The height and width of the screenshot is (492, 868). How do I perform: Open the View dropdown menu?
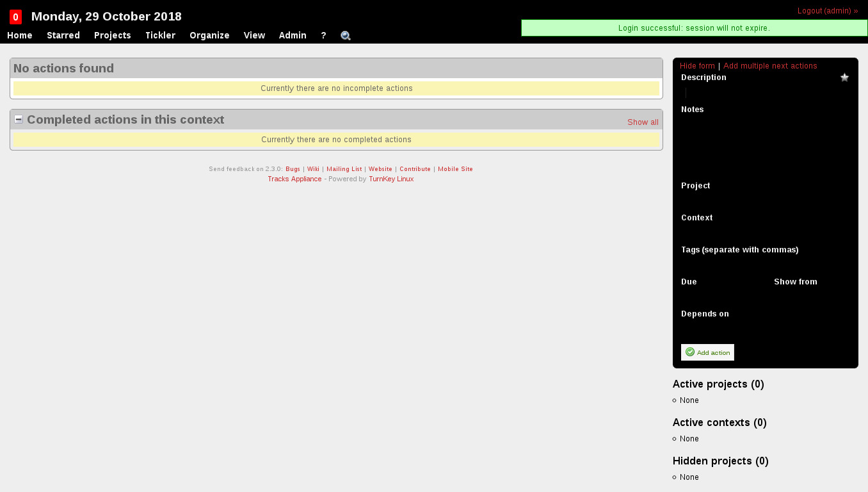(254, 35)
